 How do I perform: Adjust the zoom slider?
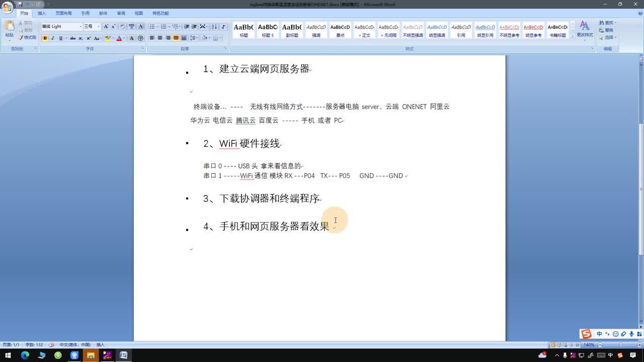click(x=621, y=345)
